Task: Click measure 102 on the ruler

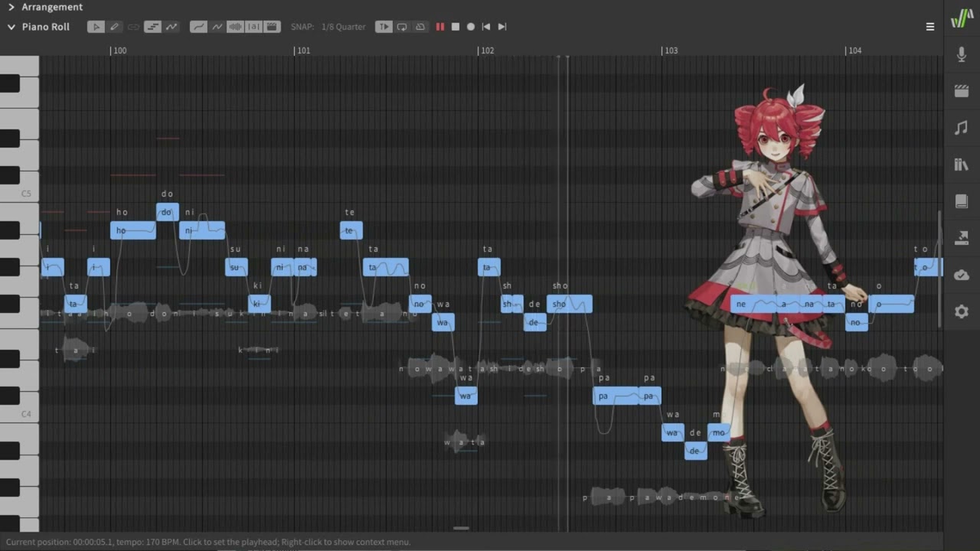Action: (x=486, y=51)
